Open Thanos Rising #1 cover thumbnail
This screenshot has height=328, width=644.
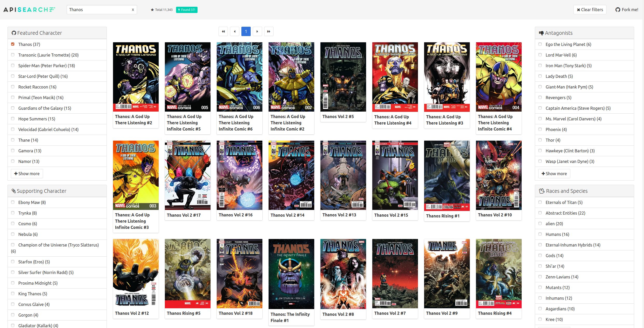tap(447, 175)
